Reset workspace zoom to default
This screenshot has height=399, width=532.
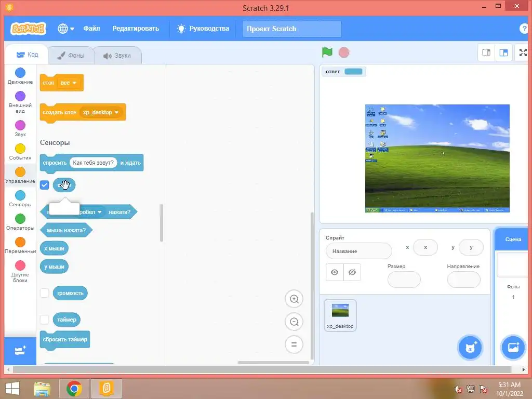[x=294, y=344]
